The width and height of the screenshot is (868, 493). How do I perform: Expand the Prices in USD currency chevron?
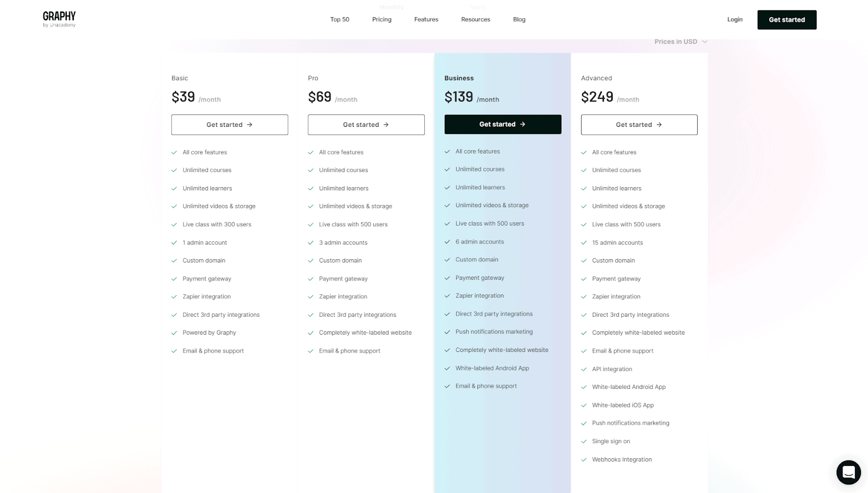705,42
